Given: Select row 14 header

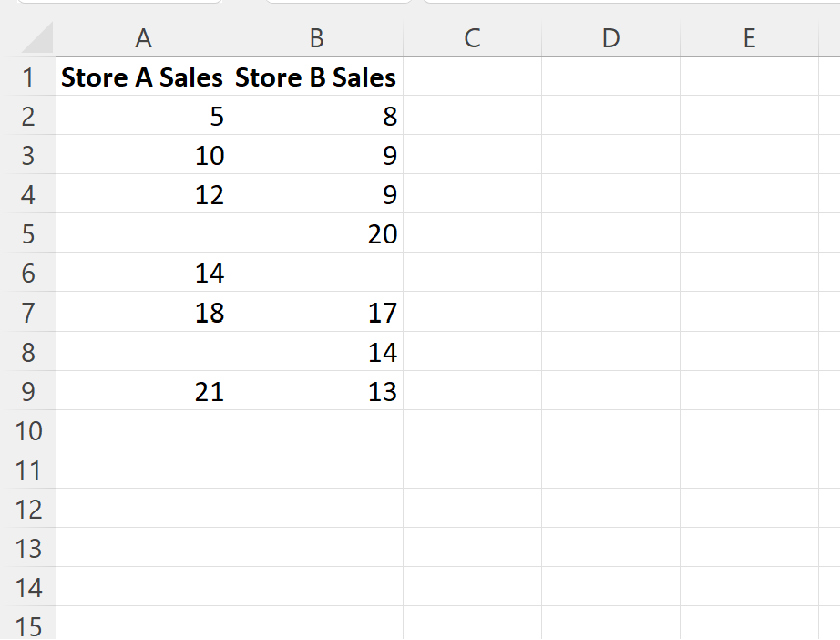Looking at the screenshot, I should pyautogui.click(x=28, y=587).
